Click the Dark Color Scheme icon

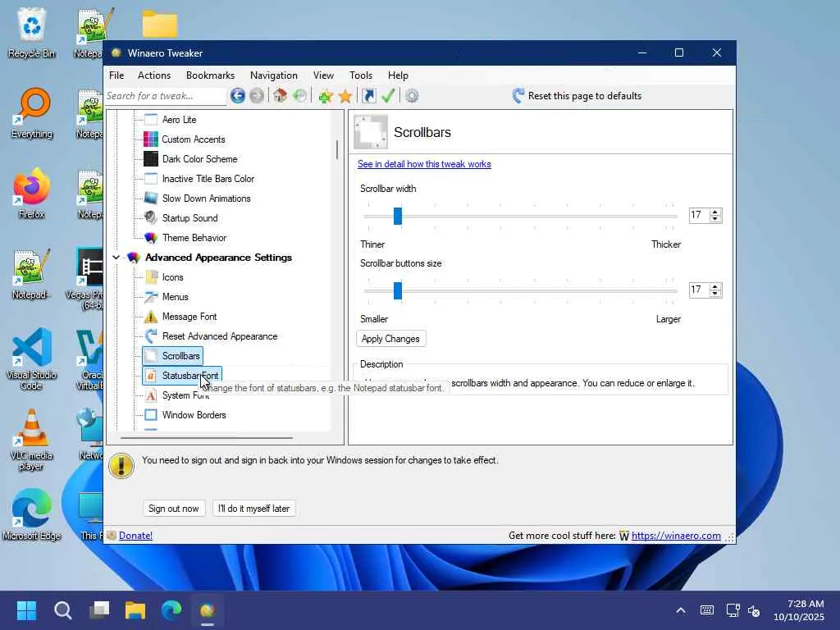click(x=151, y=159)
